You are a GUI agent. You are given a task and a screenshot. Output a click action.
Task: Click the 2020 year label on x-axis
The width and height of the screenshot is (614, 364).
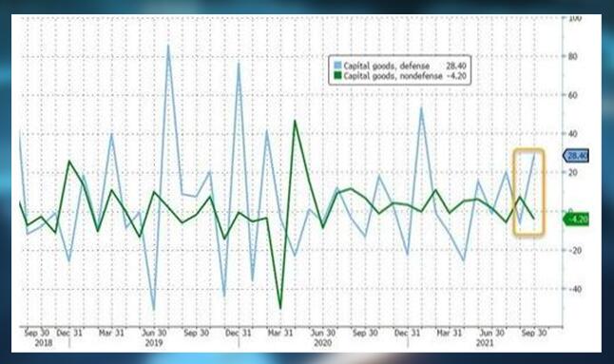[322, 343]
